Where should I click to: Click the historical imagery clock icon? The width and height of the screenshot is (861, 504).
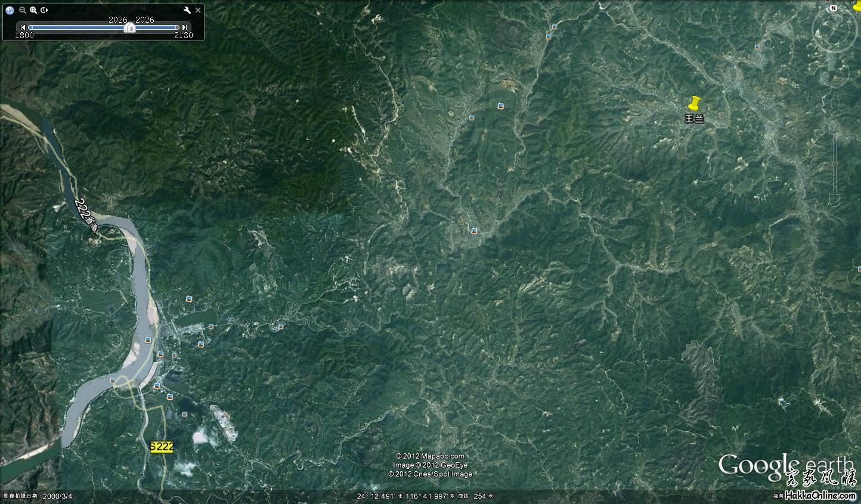[x=10, y=10]
